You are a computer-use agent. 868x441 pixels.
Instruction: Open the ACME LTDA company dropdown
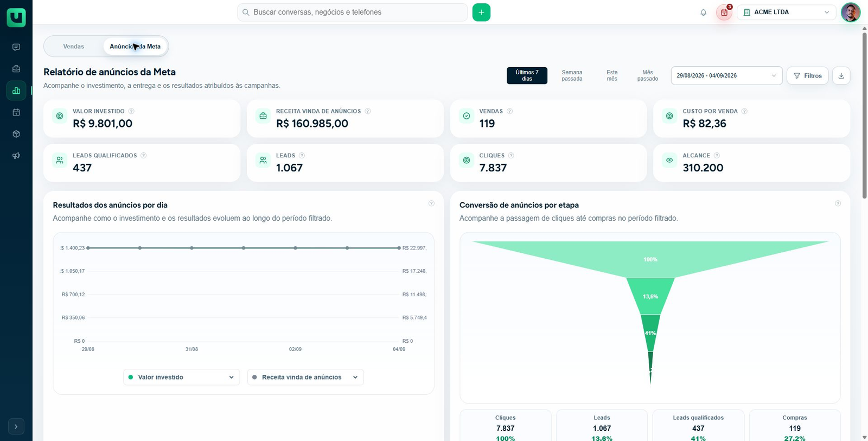(x=786, y=12)
